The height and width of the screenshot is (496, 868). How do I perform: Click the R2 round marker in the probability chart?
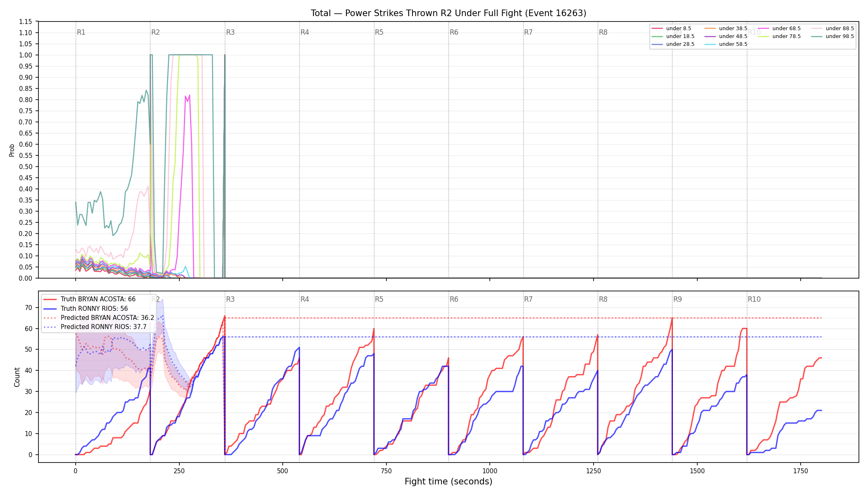click(155, 32)
